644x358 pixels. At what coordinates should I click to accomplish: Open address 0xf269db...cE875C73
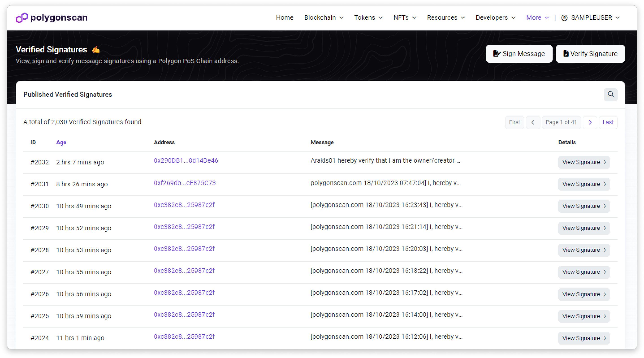point(184,183)
